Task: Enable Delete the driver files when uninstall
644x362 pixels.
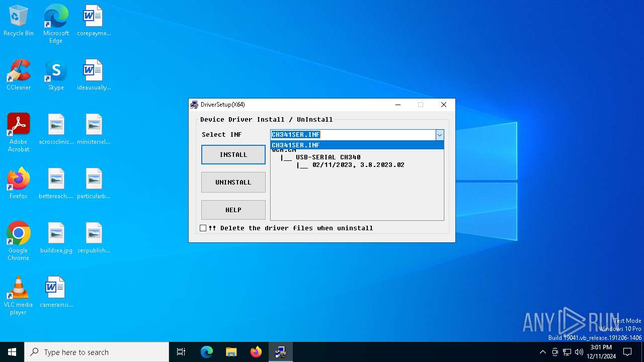Action: coord(203,228)
